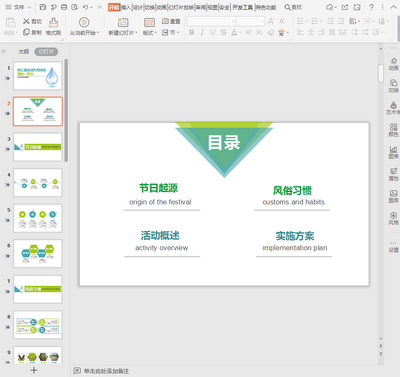This screenshot has width=400, height=377.
Task: Open the font name dropdown
Action: click(x=233, y=21)
